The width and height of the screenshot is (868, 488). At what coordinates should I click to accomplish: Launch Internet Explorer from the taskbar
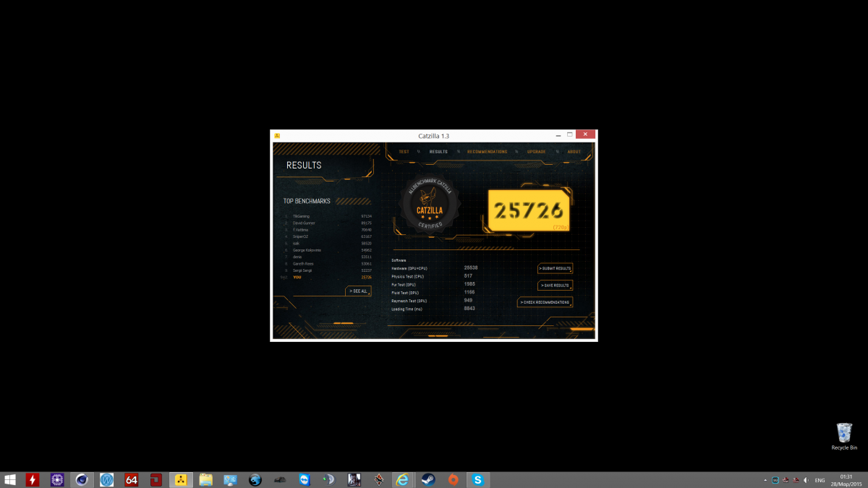point(404,479)
